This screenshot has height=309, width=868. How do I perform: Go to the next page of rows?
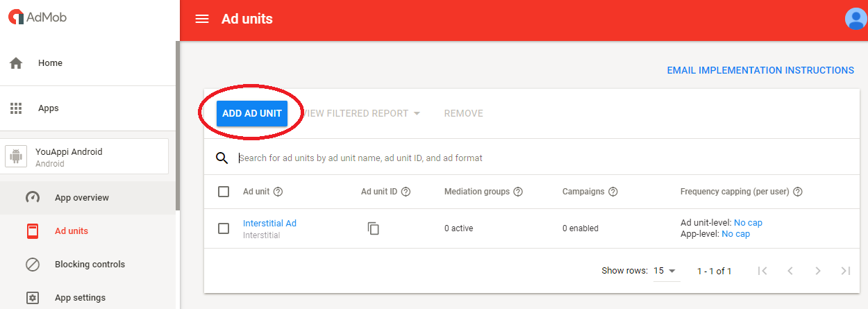click(x=818, y=271)
